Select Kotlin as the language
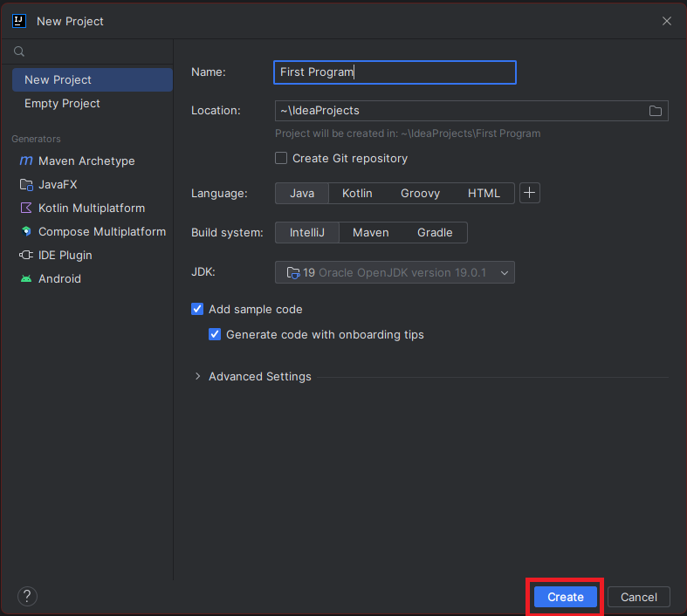Viewport: 687px width, 616px height. [x=357, y=193]
